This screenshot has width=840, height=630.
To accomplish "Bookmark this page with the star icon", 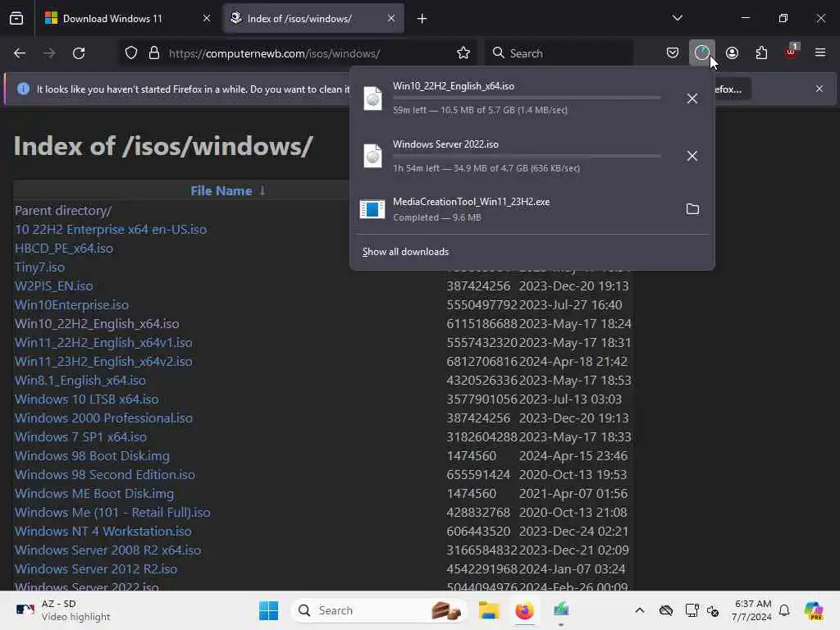I will [463, 53].
